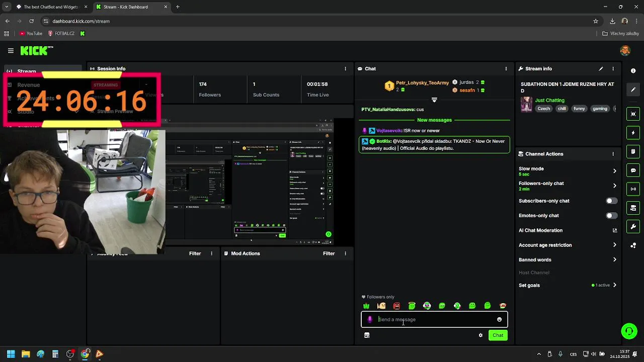The width and height of the screenshot is (644, 362).
Task: Open a new browser tab
Action: [x=178, y=7]
